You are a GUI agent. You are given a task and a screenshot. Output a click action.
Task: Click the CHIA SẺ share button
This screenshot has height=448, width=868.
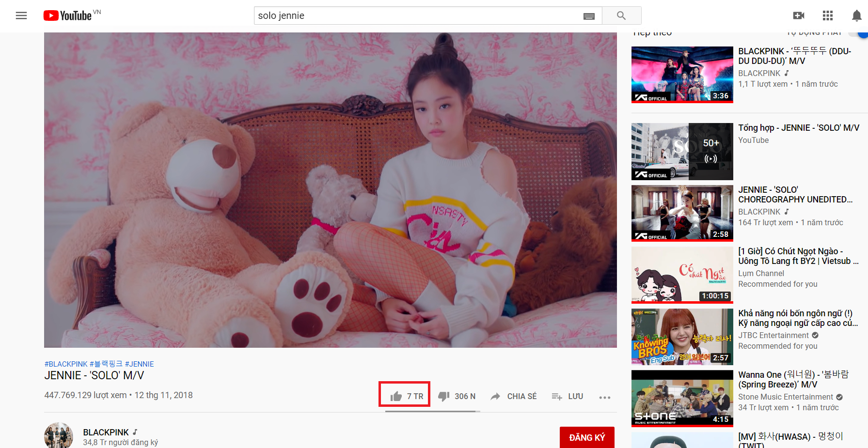pos(514,396)
